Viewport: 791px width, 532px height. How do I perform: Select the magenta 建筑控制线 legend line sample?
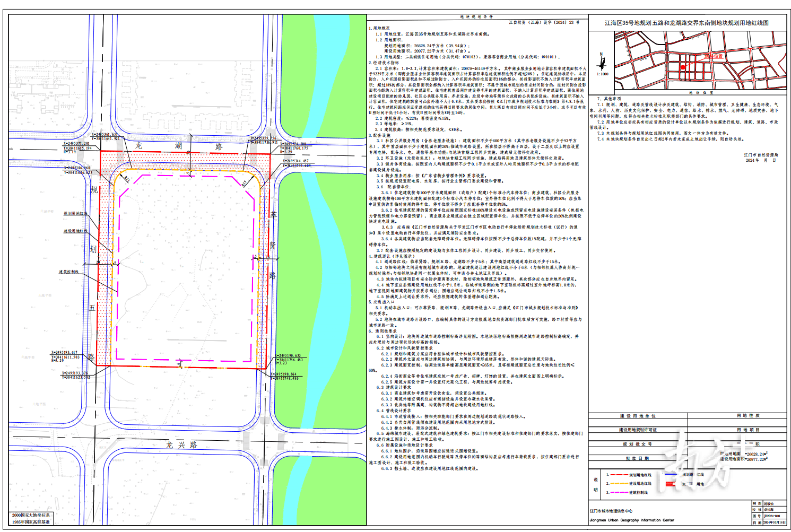619,493
